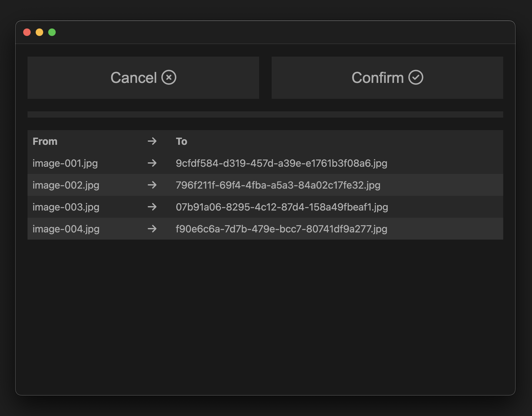
Task: Click the circled X icon beside Cancel
Action: (169, 78)
